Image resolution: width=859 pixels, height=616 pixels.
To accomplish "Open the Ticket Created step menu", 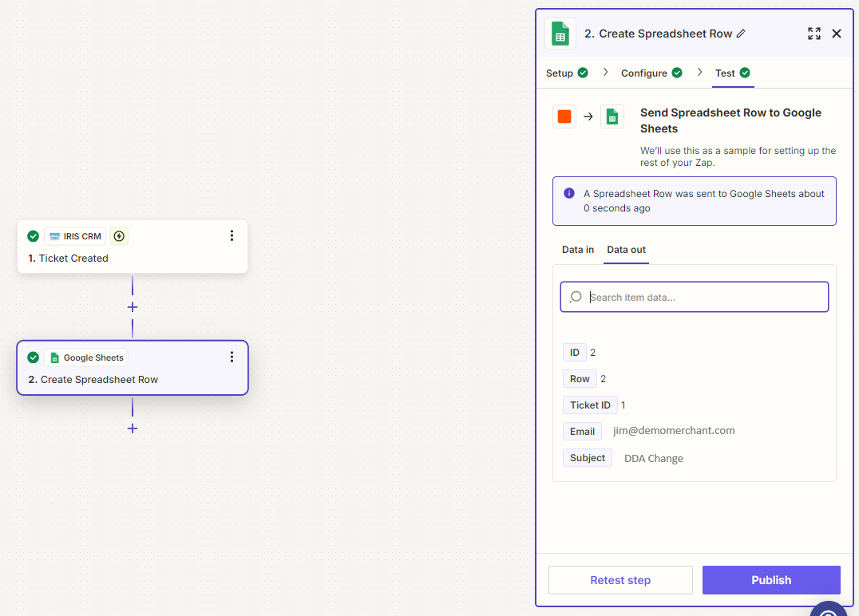I will 232,235.
